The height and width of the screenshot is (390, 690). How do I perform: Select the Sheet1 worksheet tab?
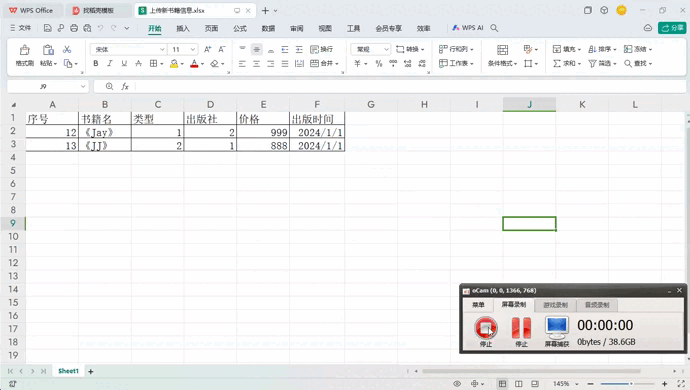pos(68,371)
